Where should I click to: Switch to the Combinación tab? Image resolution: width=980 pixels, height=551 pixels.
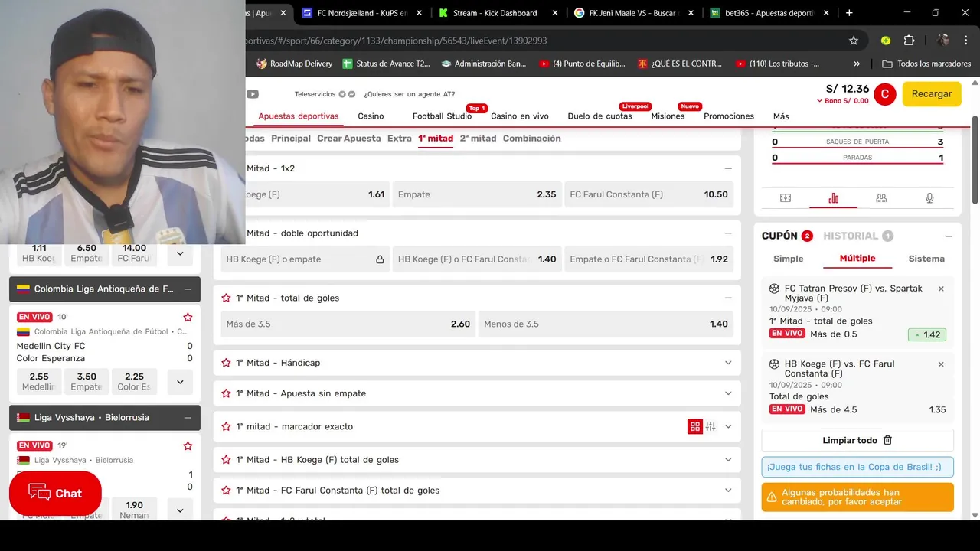click(x=532, y=139)
